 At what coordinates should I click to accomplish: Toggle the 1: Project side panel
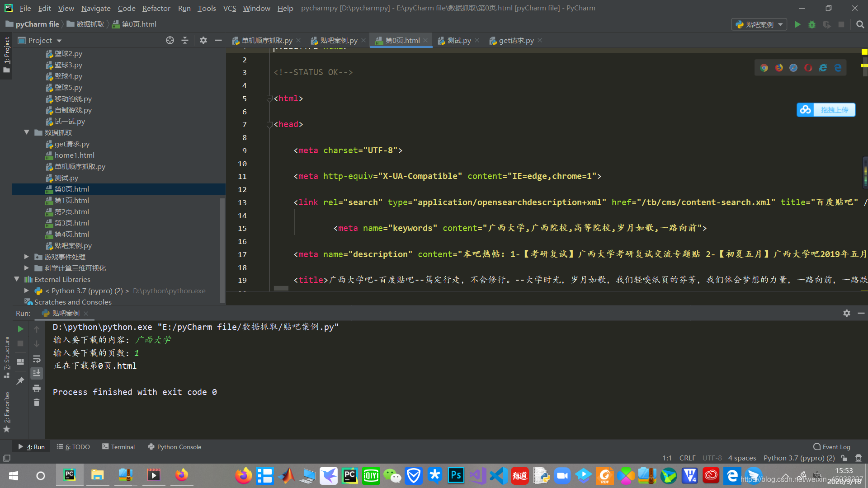[6, 54]
